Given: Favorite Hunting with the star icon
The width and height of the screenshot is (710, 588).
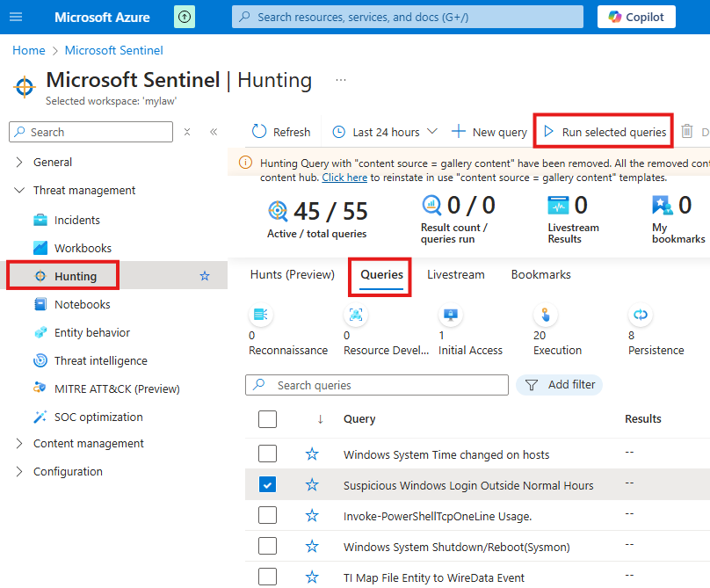Looking at the screenshot, I should [205, 276].
